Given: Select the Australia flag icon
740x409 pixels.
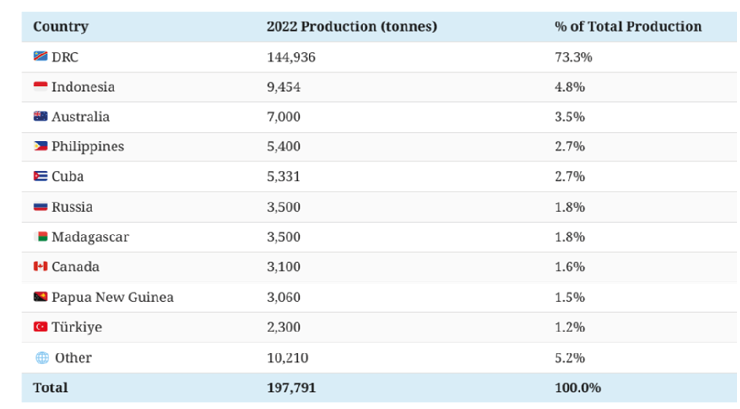Looking at the screenshot, I should (40, 117).
